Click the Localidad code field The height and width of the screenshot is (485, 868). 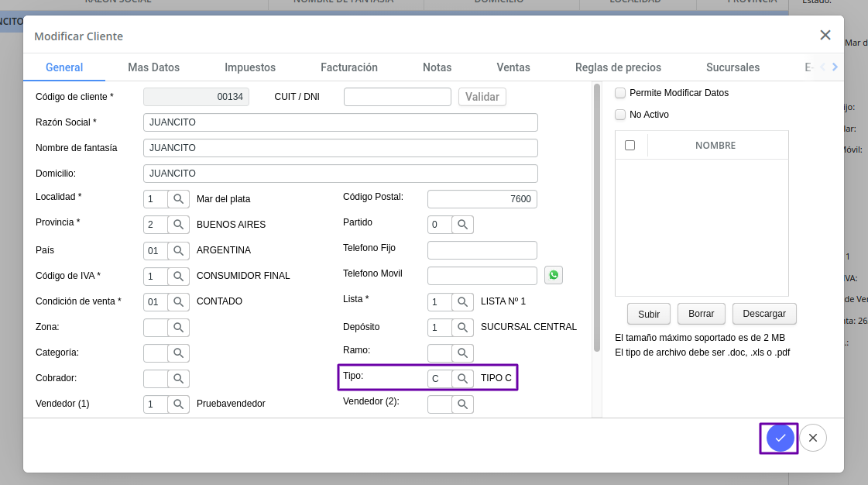point(156,199)
